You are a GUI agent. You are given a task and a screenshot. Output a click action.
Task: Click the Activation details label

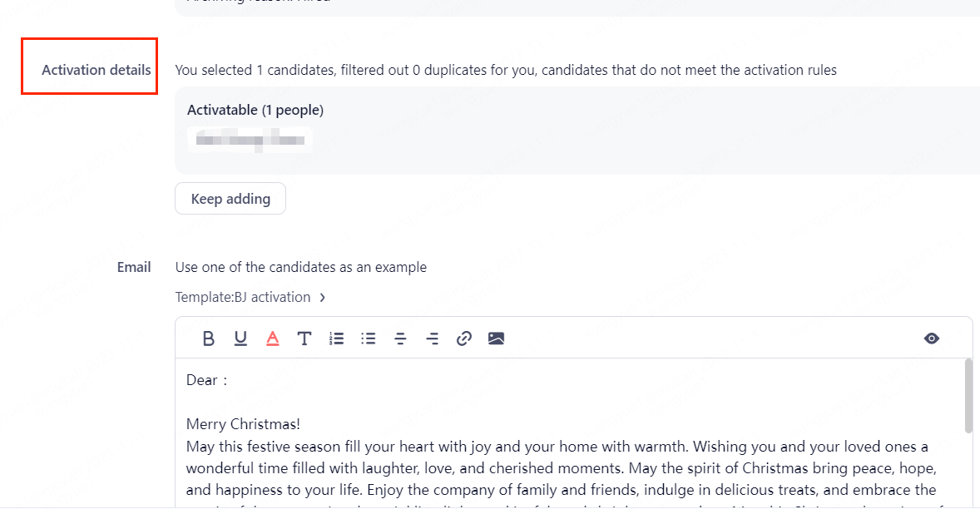tap(97, 70)
